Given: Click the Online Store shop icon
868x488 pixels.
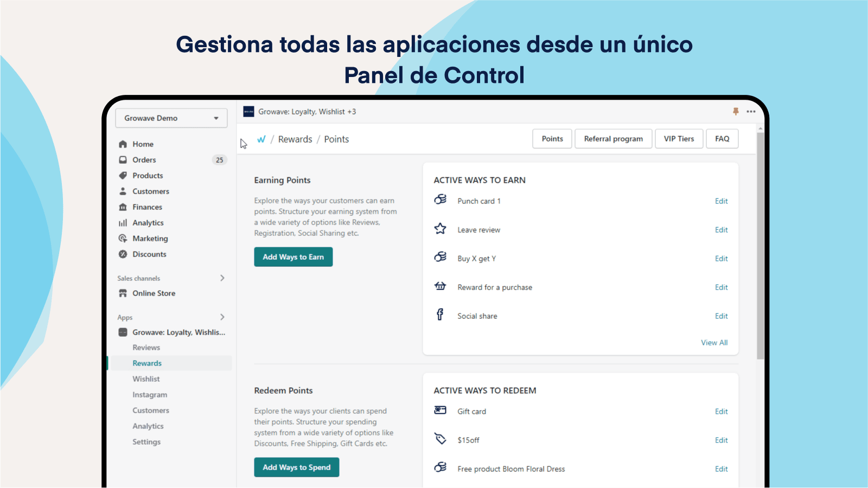Looking at the screenshot, I should [x=123, y=293].
